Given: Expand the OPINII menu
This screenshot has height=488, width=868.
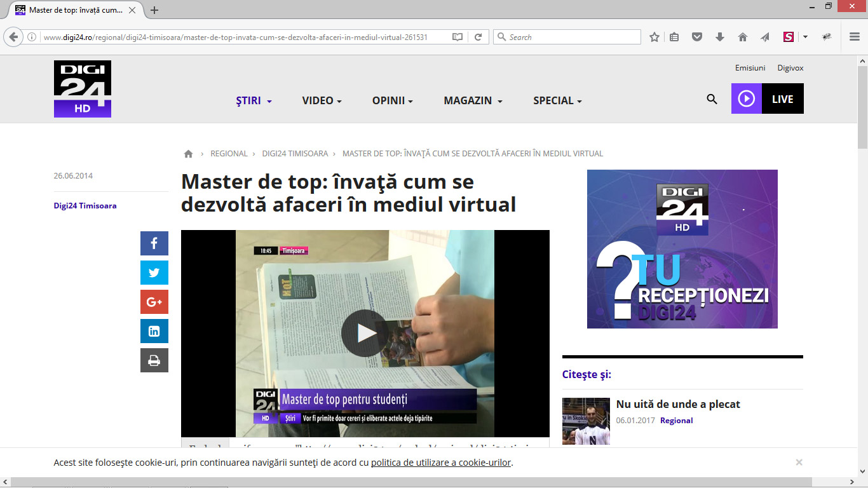Looking at the screenshot, I should (393, 100).
